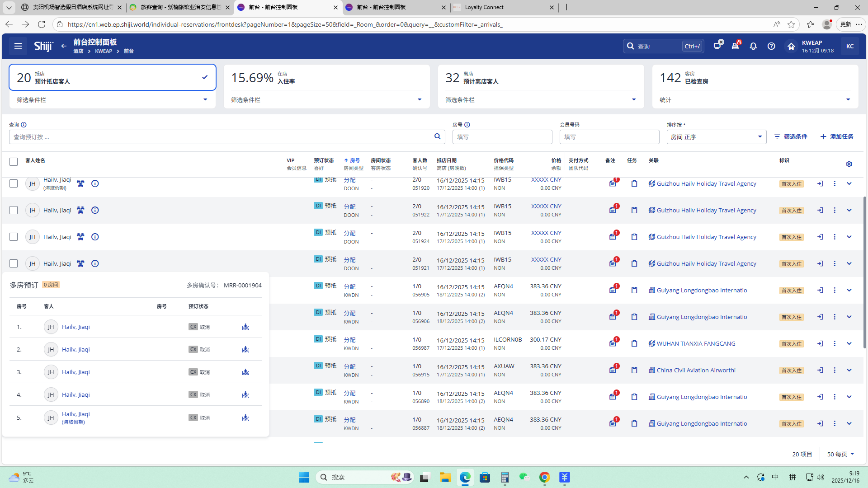Toggle the select-all checkbox in table header
This screenshot has height=488, width=868.
click(14, 161)
